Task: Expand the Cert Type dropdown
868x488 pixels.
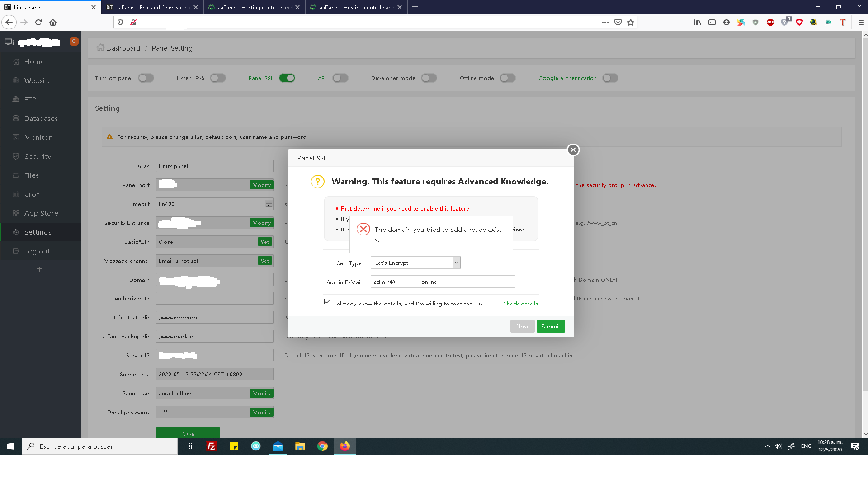Action: point(457,263)
